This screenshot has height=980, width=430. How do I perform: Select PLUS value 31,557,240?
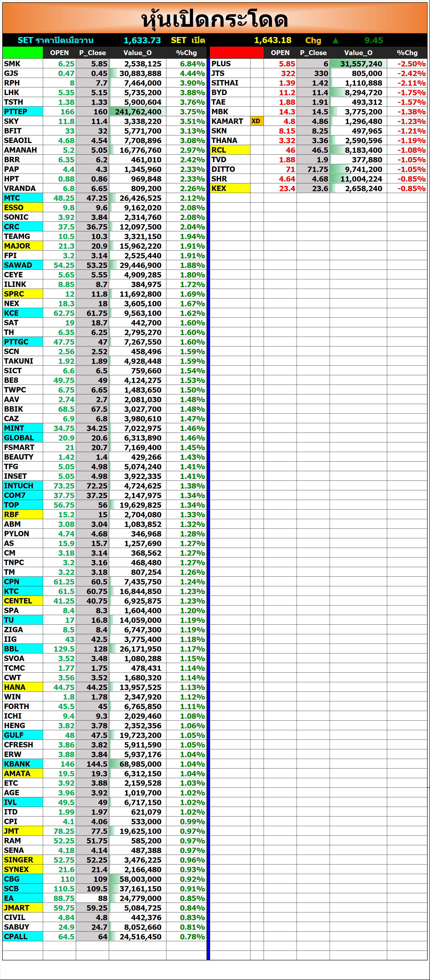358,64
